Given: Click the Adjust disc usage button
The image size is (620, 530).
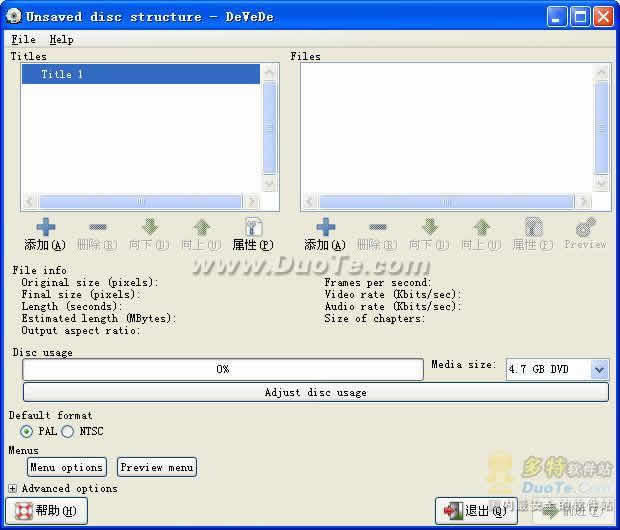Looking at the screenshot, I should 315,392.
